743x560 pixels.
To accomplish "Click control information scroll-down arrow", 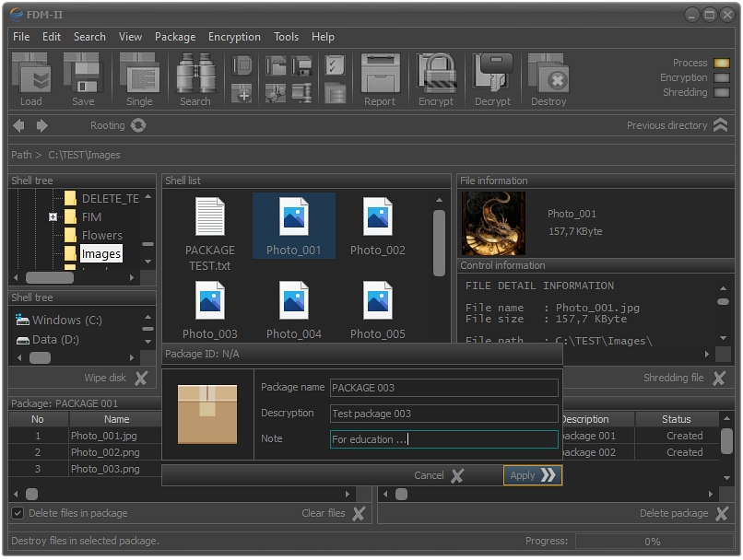I will click(x=723, y=338).
